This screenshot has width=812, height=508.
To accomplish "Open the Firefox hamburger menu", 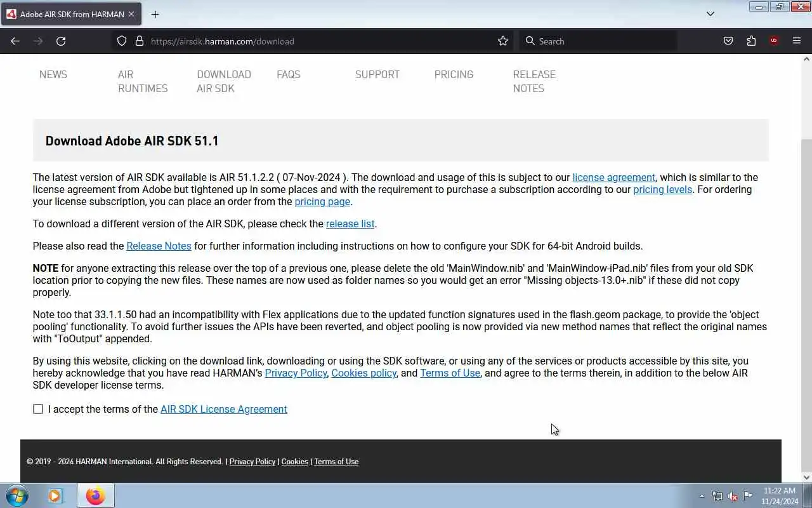I will 797,41.
